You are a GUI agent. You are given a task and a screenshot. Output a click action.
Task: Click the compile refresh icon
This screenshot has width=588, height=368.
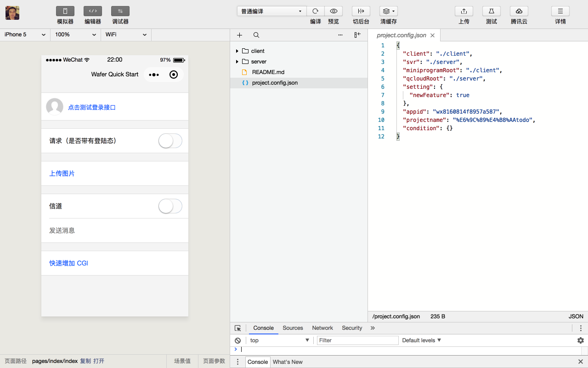[315, 11]
